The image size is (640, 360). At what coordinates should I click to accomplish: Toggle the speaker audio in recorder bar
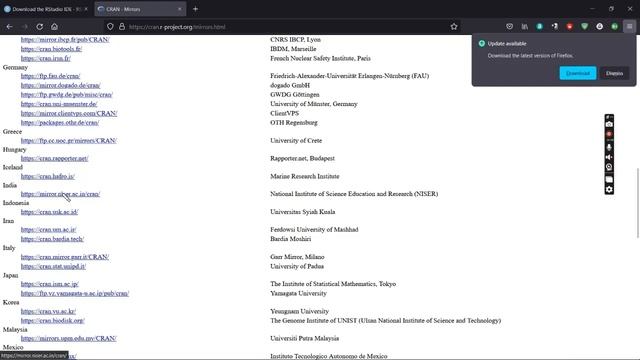click(609, 157)
